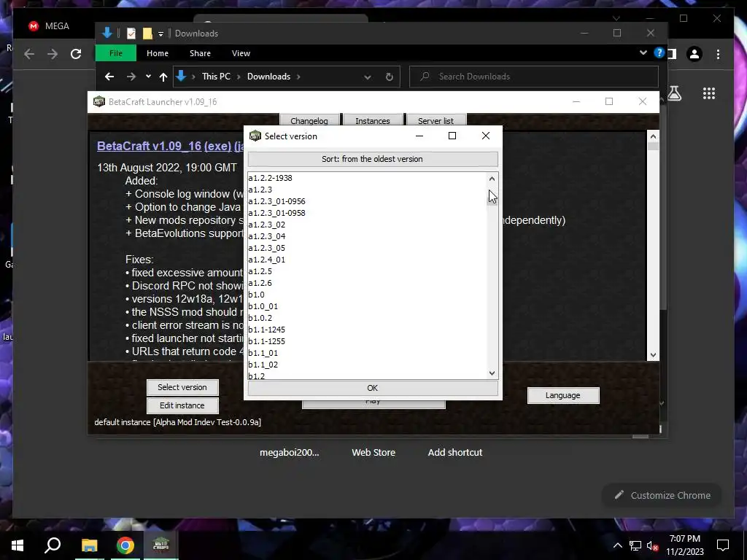
Task: Open the Server list tab
Action: click(x=436, y=120)
